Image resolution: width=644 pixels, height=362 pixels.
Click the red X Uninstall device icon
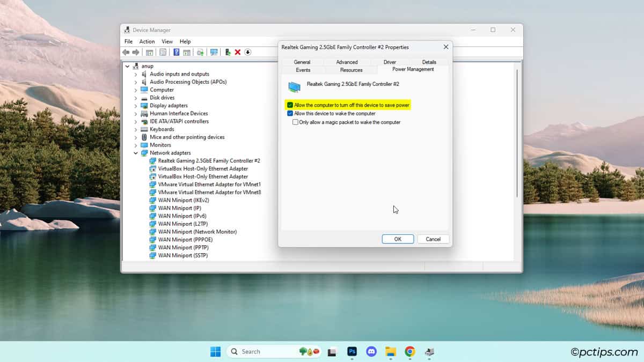238,52
